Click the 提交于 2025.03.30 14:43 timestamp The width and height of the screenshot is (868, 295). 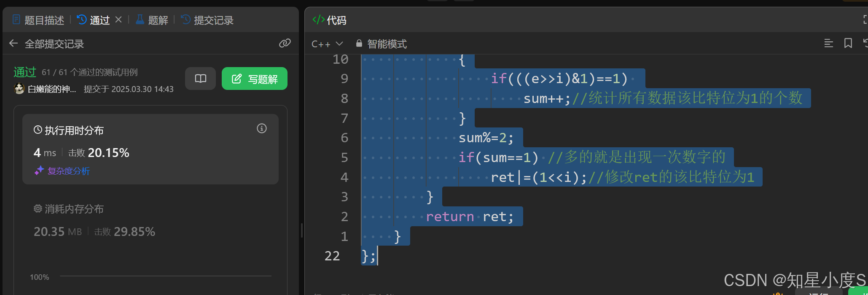point(129,89)
